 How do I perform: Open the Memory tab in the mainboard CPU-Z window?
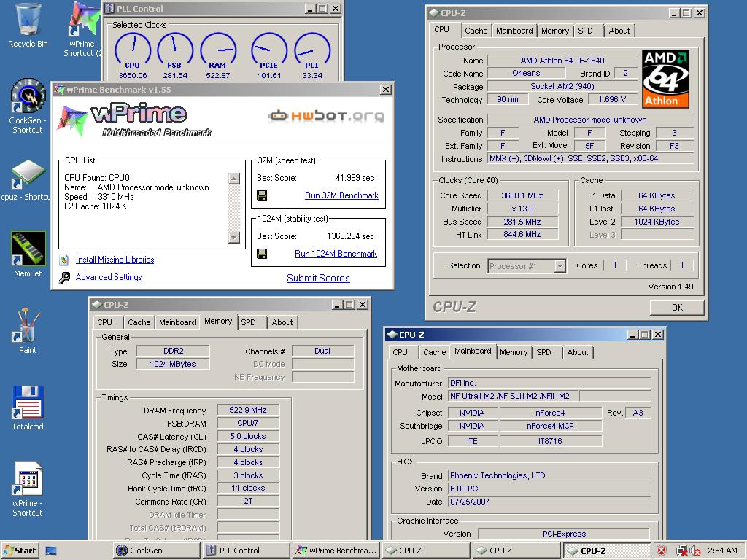(514, 352)
